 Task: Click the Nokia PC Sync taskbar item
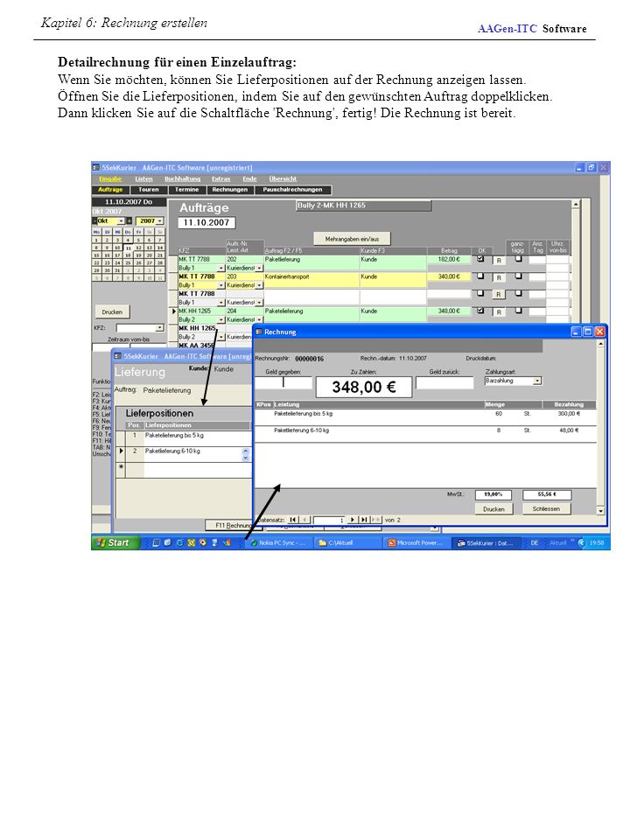click(278, 542)
